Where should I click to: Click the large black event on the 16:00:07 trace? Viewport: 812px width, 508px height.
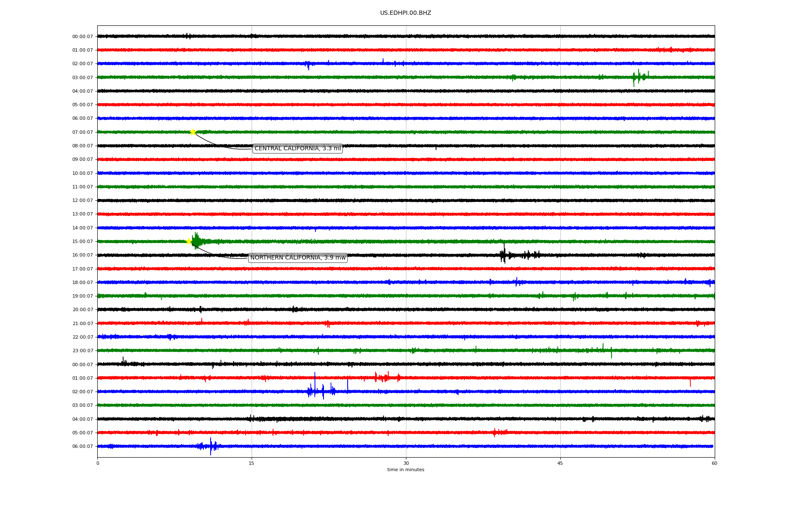pyautogui.click(x=504, y=255)
